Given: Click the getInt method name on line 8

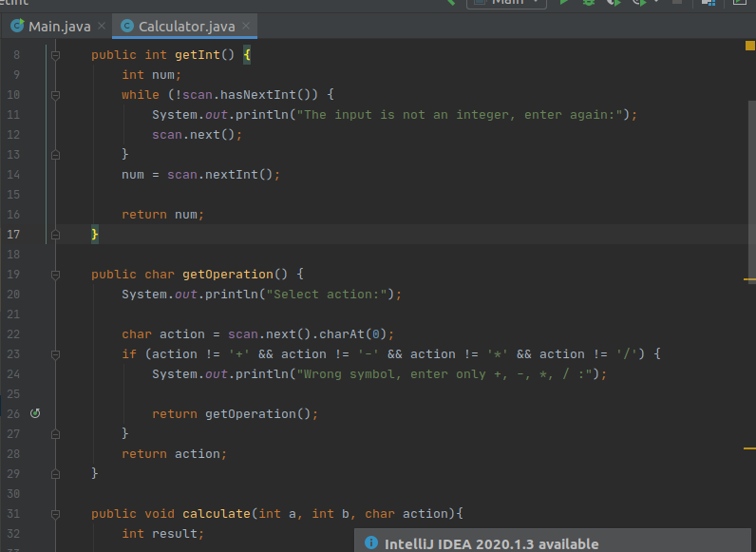Looking at the screenshot, I should [x=198, y=55].
